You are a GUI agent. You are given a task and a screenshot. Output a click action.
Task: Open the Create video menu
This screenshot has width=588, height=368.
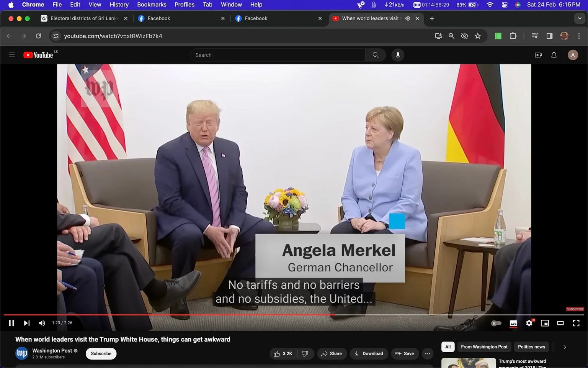point(538,55)
